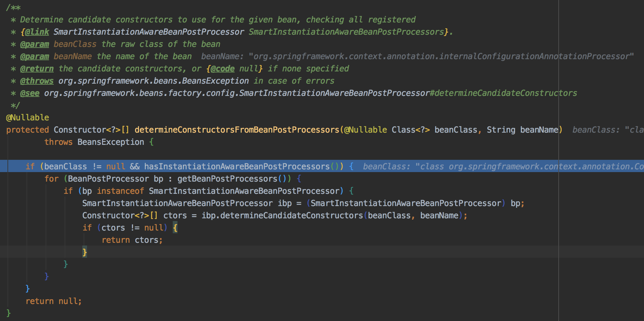Click italic SmartInstantiationAwareBeanPostProcessors link text

click(346, 32)
